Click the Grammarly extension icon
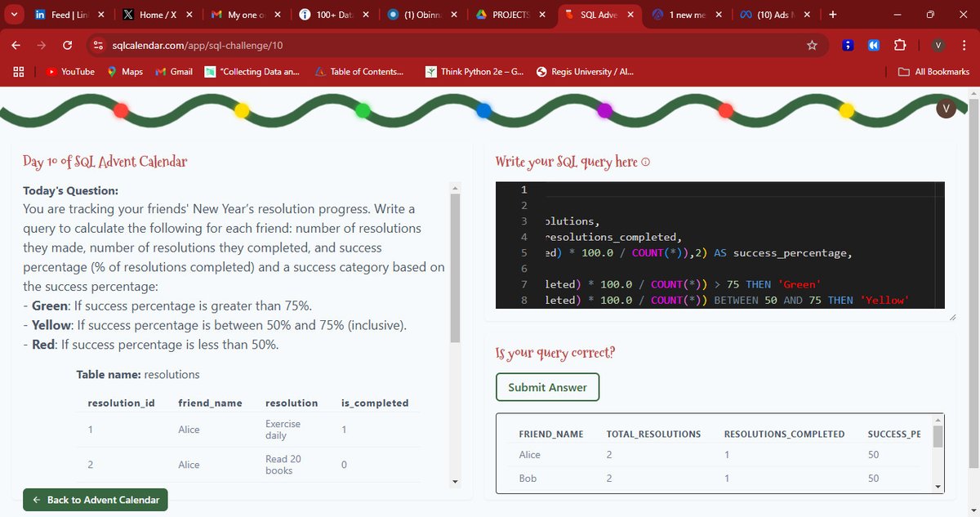Image resolution: width=980 pixels, height=517 pixels. click(x=847, y=45)
